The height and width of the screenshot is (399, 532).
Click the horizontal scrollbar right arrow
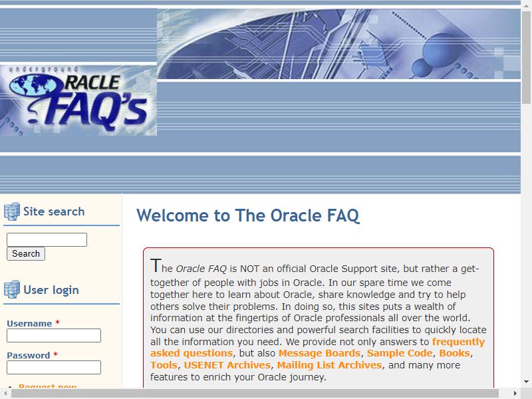(x=515, y=394)
